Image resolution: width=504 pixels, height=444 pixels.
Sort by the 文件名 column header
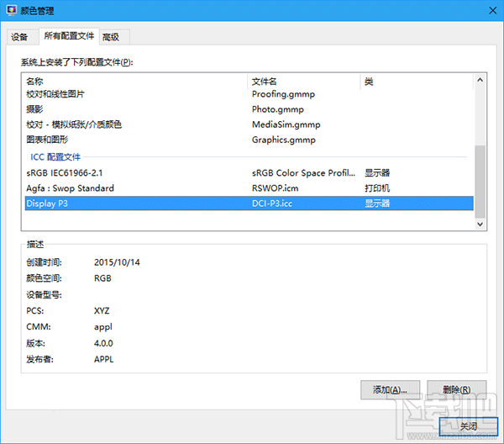tap(304, 82)
